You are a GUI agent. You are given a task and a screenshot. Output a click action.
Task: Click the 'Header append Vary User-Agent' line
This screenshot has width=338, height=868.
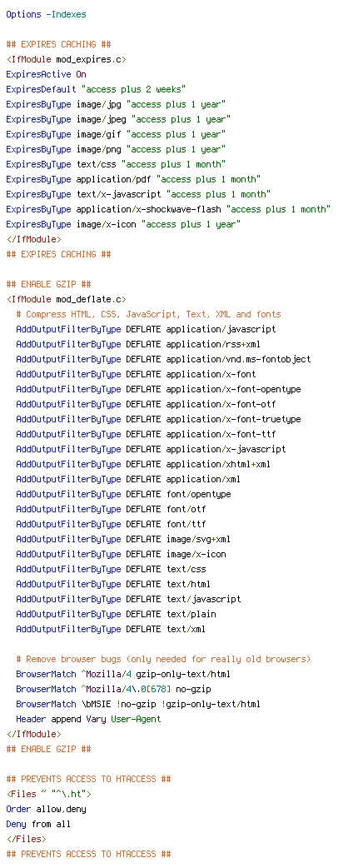coord(88,719)
